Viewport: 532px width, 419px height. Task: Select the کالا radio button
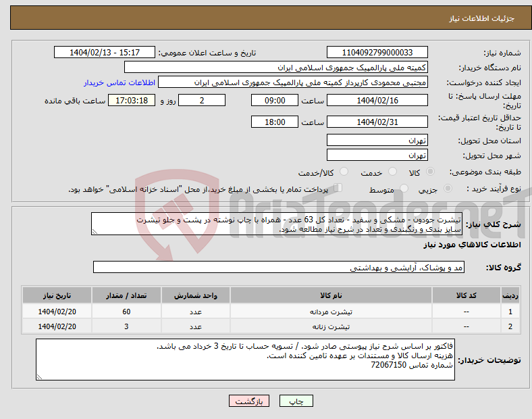point(430,172)
